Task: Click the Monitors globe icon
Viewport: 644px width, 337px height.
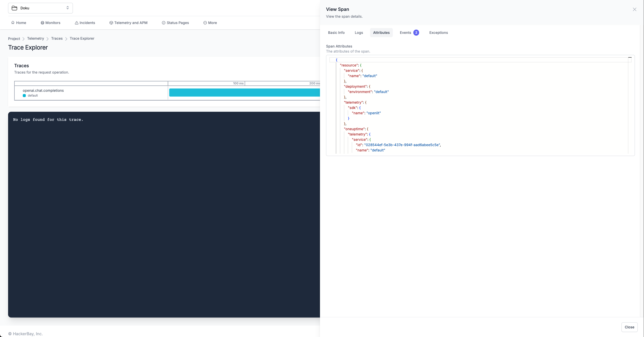Action: click(x=42, y=23)
